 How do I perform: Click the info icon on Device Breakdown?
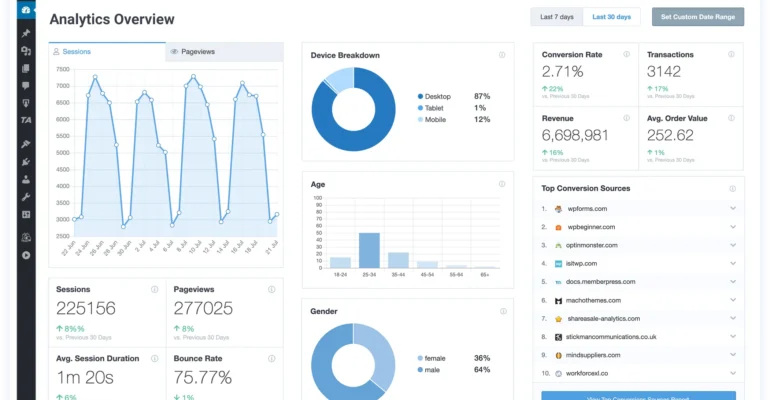click(502, 55)
